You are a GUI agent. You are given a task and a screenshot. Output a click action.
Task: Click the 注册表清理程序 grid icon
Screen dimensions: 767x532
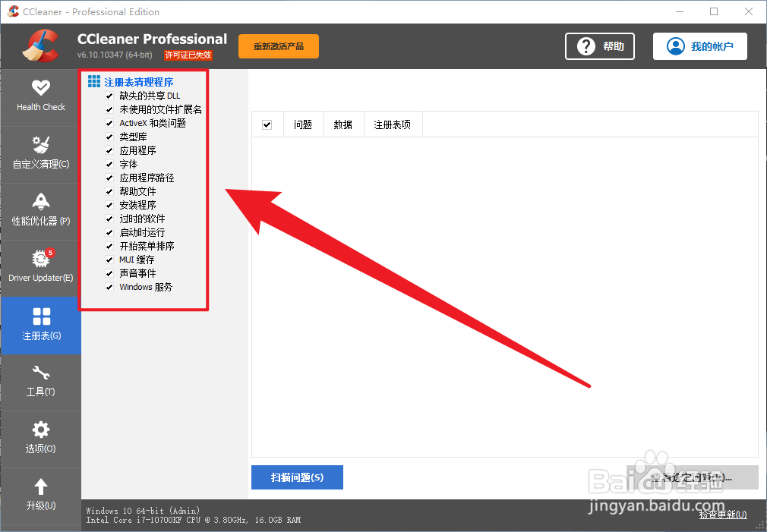point(94,81)
